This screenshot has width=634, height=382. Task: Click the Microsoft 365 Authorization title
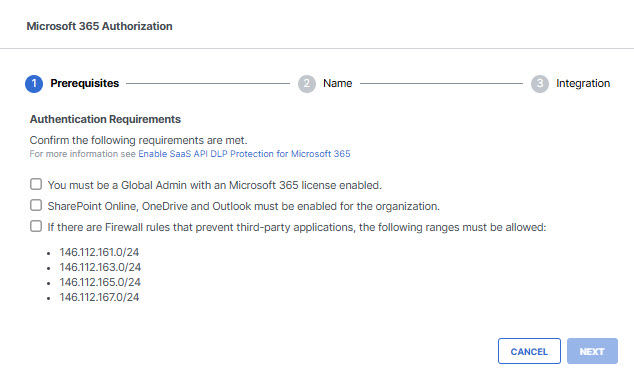click(99, 26)
